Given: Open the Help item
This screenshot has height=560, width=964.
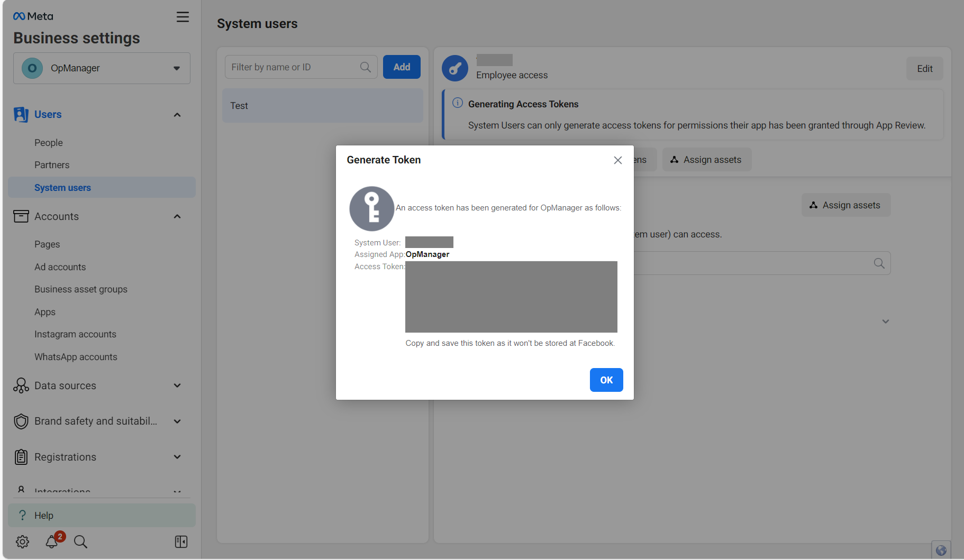Looking at the screenshot, I should tap(102, 516).
